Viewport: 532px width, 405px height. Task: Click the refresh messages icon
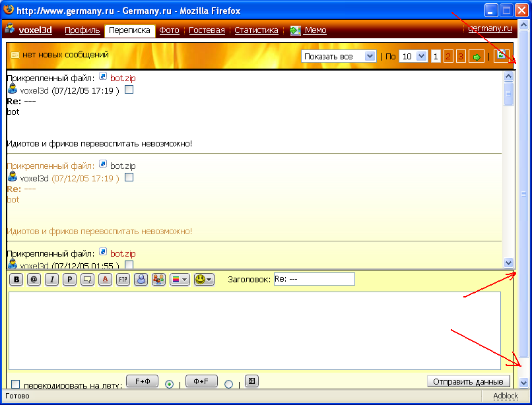click(x=502, y=55)
